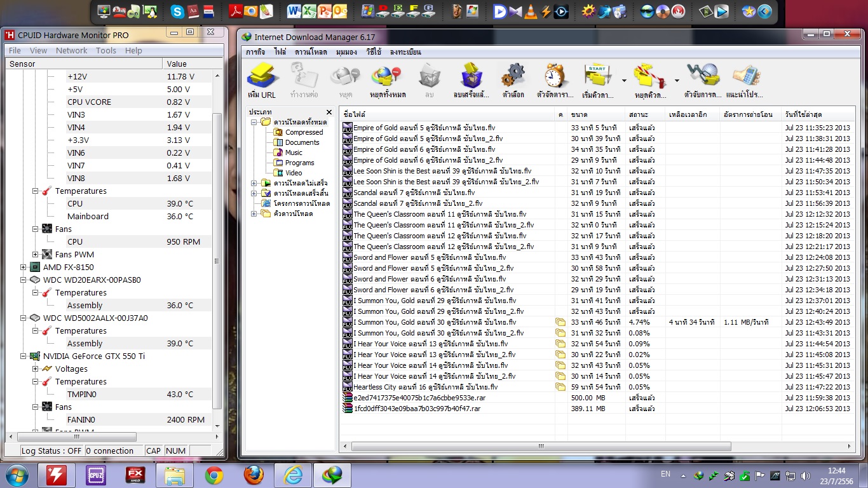
Task: Select the 1fcd0dff3043e09baa7b03c997b40f47.rar row
Action: 597,409
